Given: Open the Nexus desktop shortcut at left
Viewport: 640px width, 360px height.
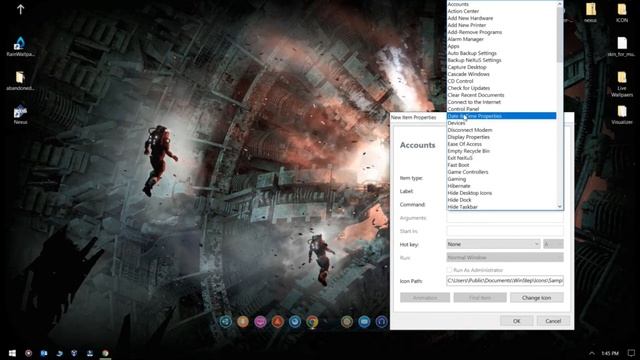Looking at the screenshot, I should tap(20, 115).
